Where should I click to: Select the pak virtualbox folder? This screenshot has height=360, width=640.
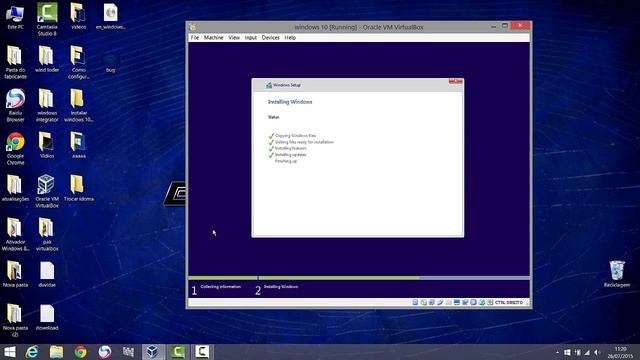click(x=47, y=234)
